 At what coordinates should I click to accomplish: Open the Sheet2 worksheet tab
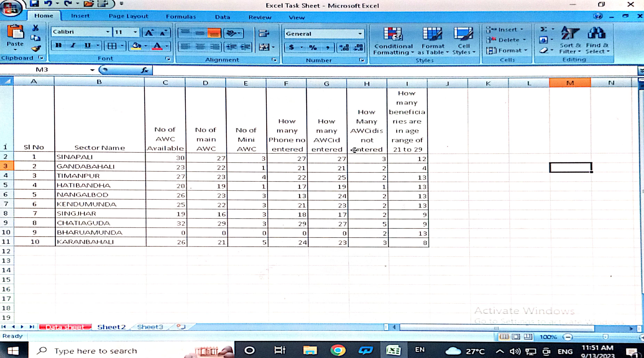pyautogui.click(x=111, y=327)
